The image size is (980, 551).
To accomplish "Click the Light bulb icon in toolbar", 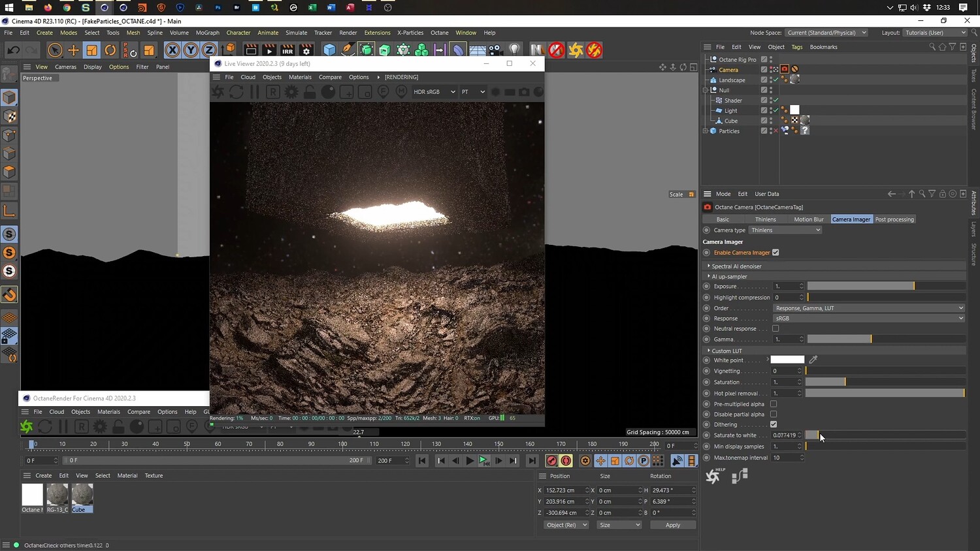I will (x=515, y=50).
